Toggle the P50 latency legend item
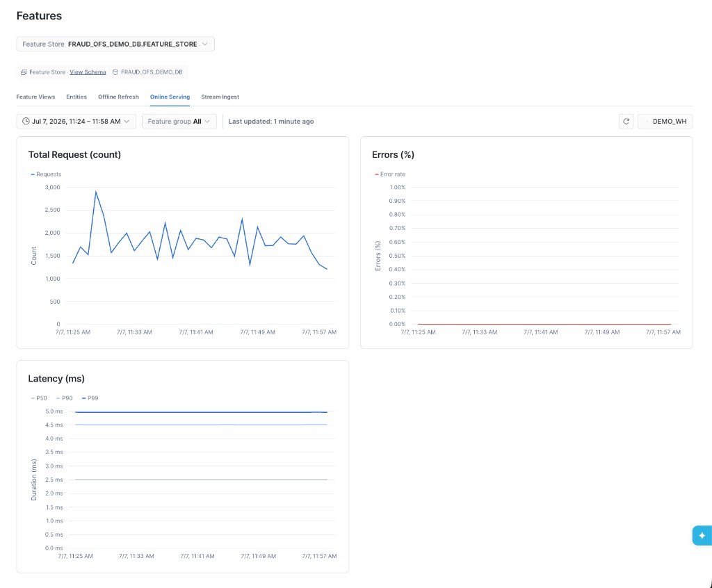The width and height of the screenshot is (712, 588). point(39,398)
